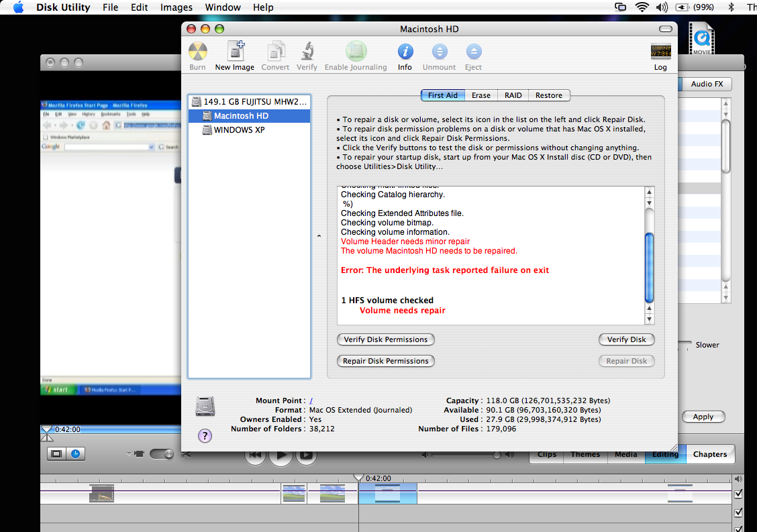Click the log scrollbar bottom up arrow

coord(650,308)
